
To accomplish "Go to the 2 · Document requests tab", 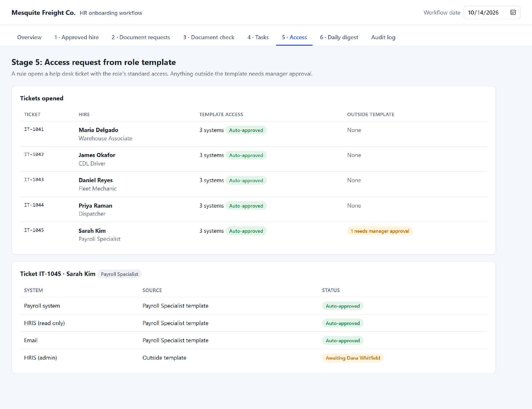I will click(x=141, y=37).
